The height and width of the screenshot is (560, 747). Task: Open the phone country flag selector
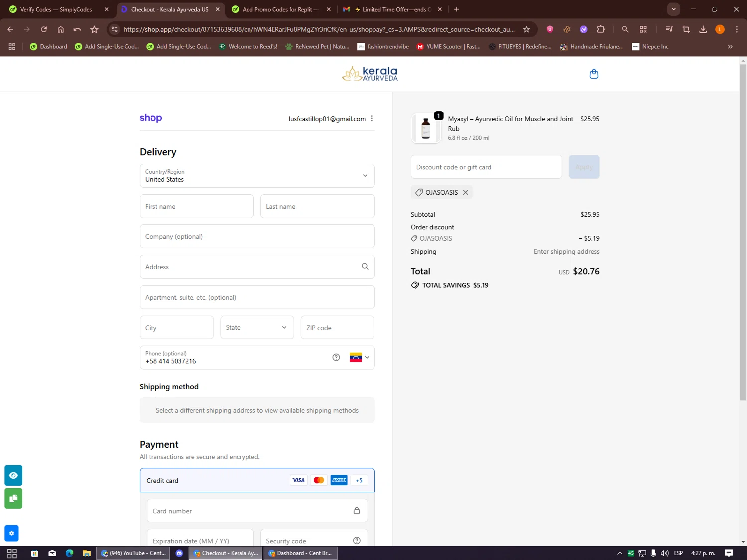click(x=359, y=357)
